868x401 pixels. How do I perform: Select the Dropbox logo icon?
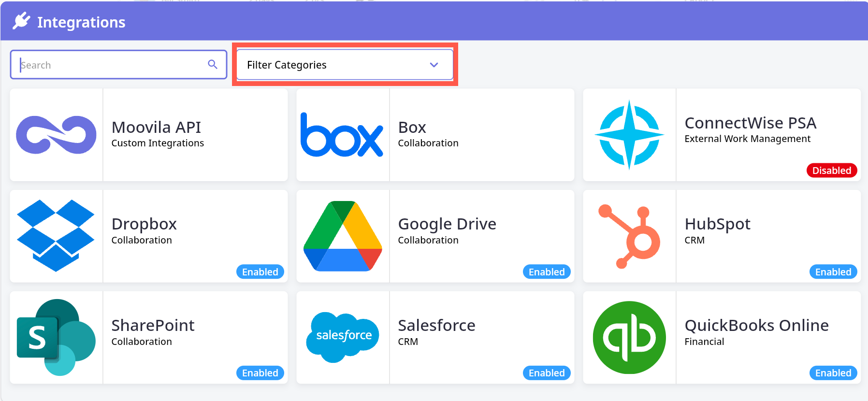click(56, 236)
